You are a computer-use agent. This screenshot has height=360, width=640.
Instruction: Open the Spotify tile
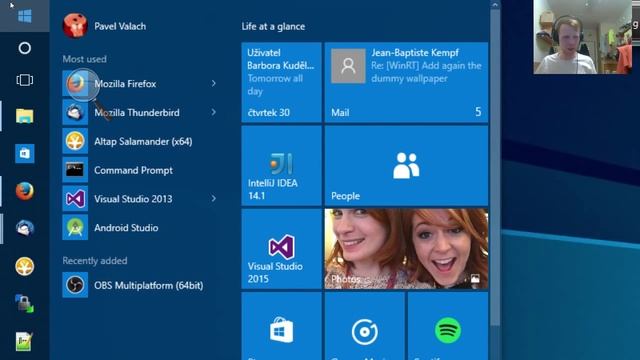click(x=448, y=326)
